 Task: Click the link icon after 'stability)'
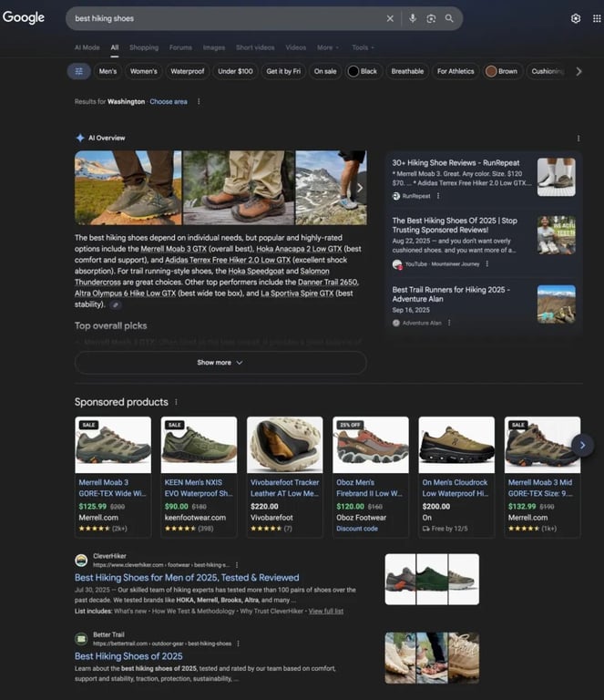[x=116, y=305]
